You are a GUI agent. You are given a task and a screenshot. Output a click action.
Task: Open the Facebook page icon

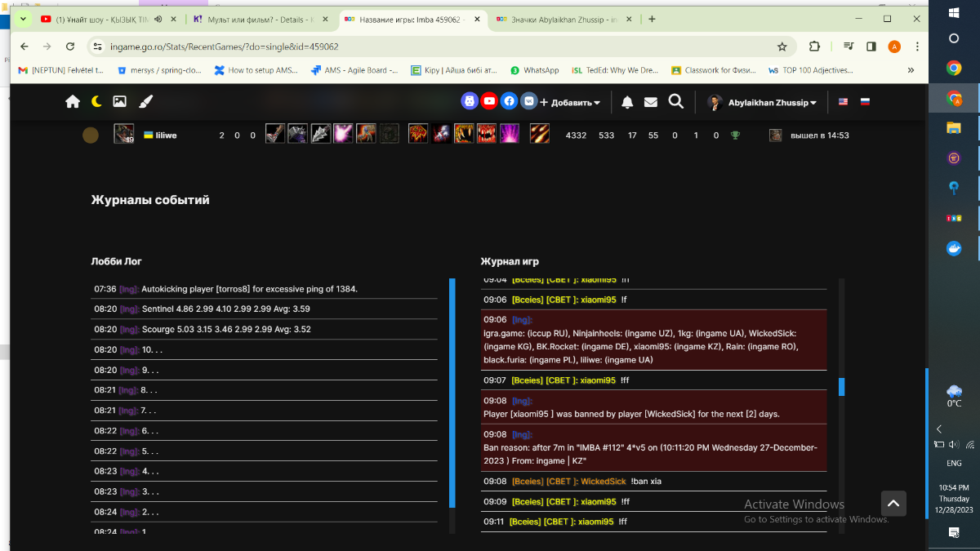[x=509, y=101]
